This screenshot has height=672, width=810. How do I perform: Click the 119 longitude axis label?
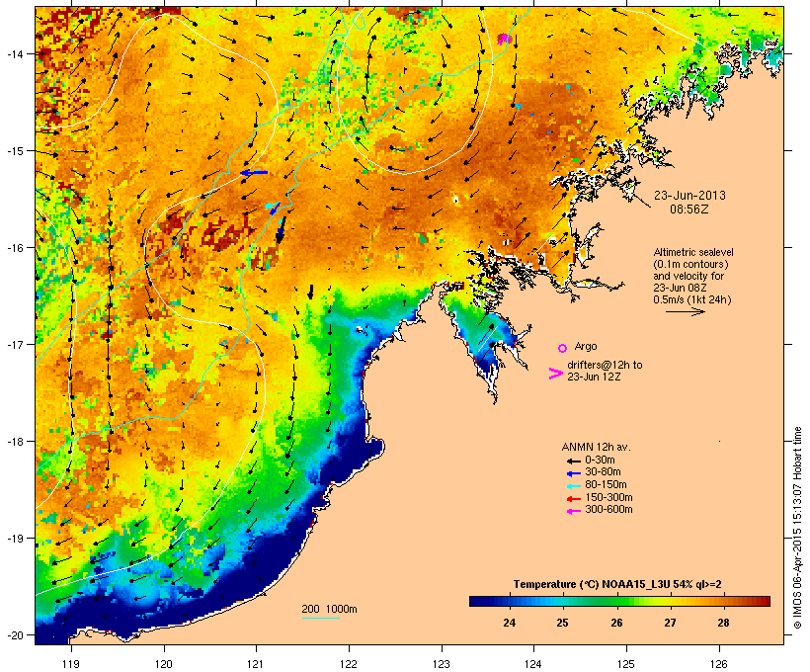[71, 664]
